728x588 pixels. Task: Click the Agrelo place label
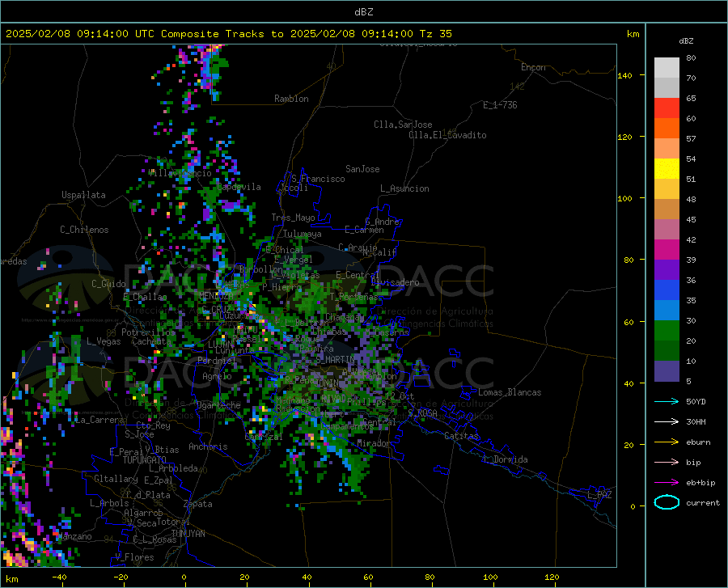pos(217,376)
